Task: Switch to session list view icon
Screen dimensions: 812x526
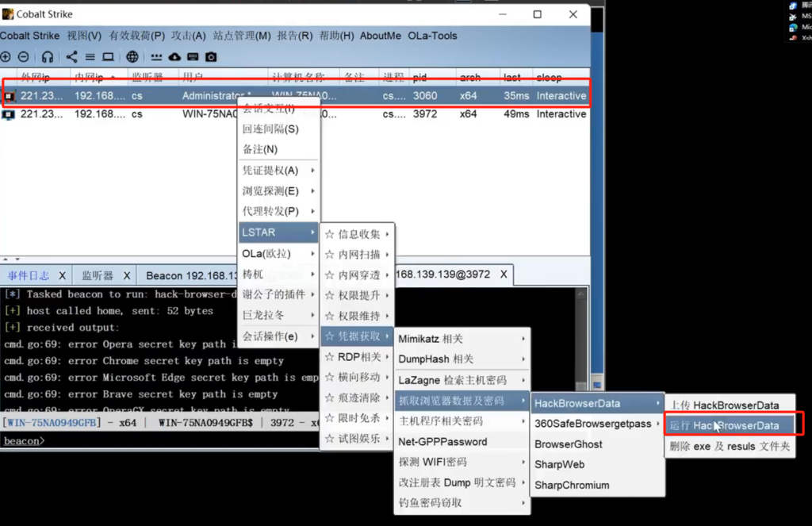Action: 90,57
